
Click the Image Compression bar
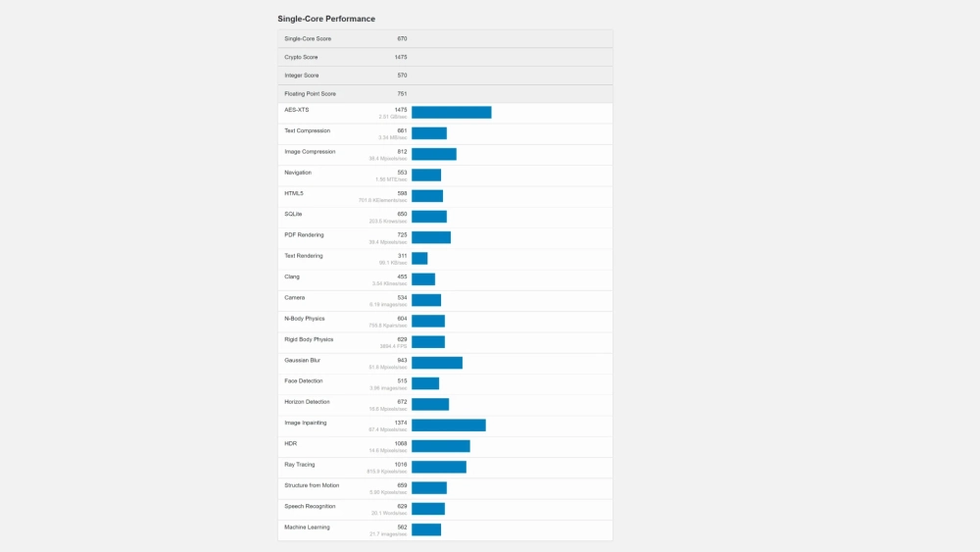(433, 154)
